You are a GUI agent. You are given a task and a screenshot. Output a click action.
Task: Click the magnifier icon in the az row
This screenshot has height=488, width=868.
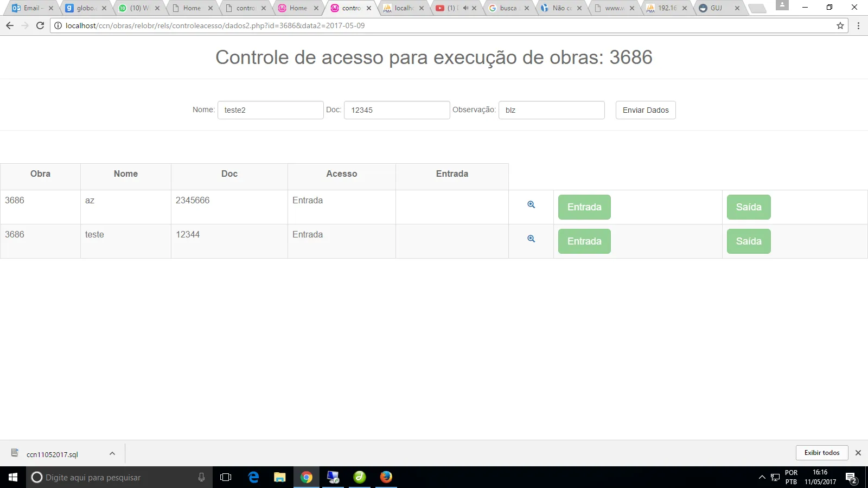531,204
